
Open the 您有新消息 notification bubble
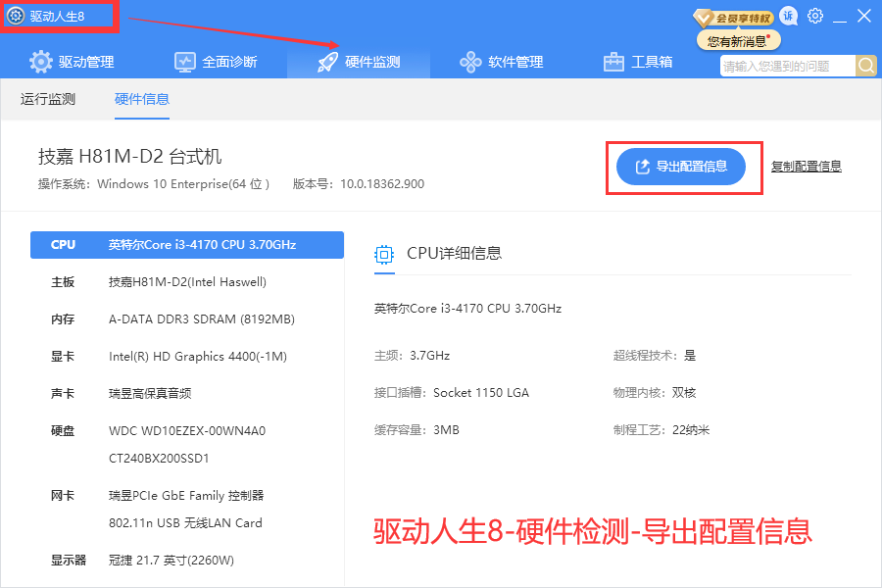click(x=739, y=41)
